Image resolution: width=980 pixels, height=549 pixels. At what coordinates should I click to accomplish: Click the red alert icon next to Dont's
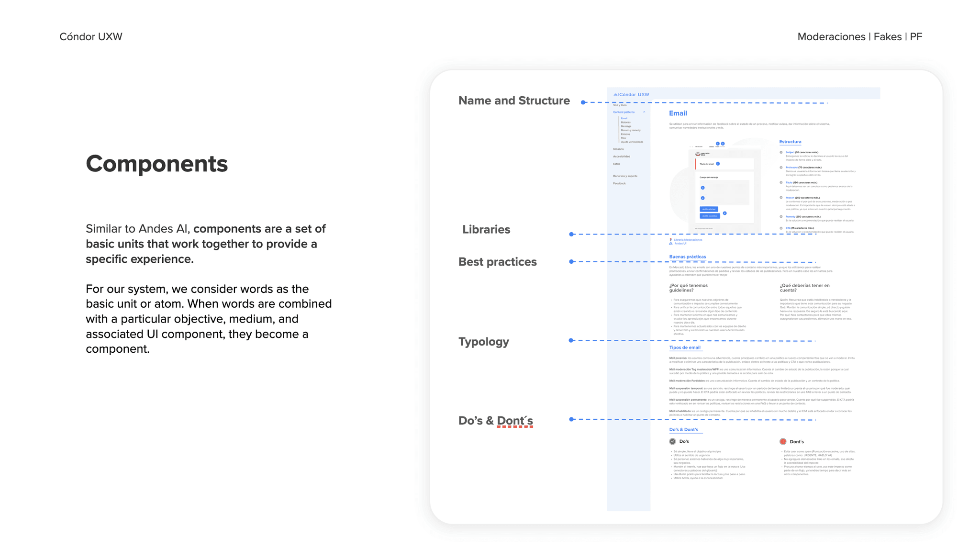(x=783, y=441)
